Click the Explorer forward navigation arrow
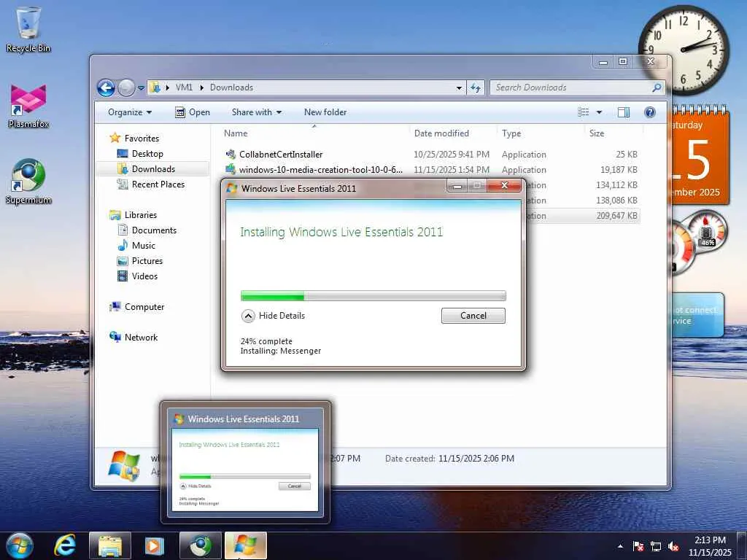Screen dimensions: 747x560 (x=126, y=87)
